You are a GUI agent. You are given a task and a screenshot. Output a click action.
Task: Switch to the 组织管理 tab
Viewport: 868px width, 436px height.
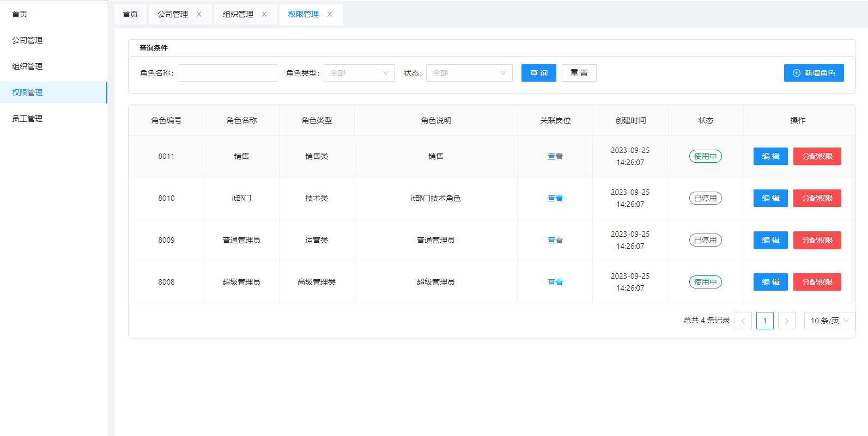click(x=238, y=14)
